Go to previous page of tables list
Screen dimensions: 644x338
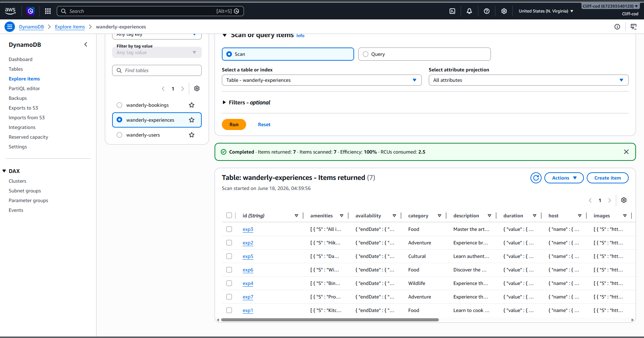[163, 89]
